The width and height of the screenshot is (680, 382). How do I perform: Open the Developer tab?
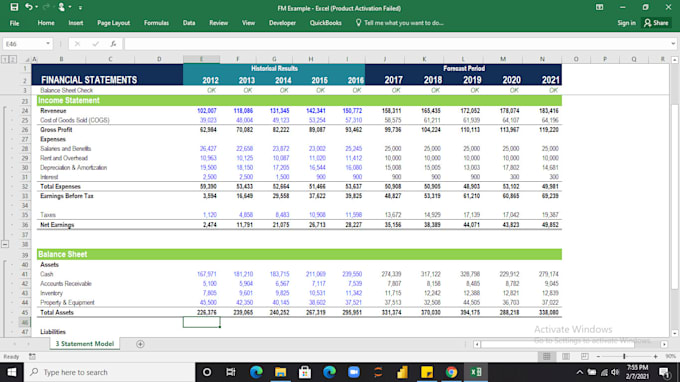coord(282,23)
